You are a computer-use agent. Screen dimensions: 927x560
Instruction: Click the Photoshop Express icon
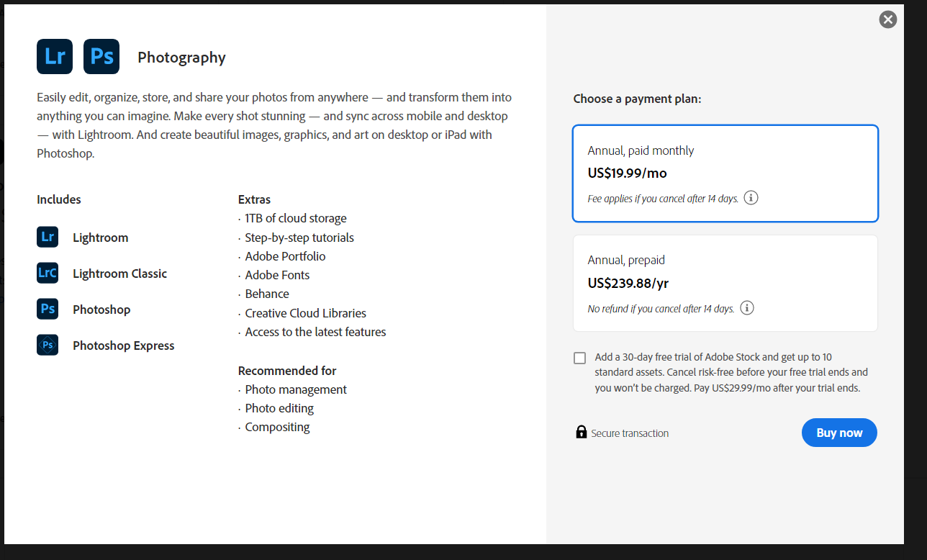coord(47,344)
